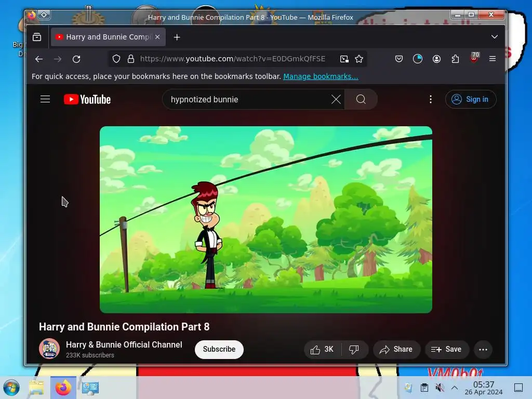Open picture-in-picture from the address bar
The image size is (532, 399).
(x=344, y=59)
